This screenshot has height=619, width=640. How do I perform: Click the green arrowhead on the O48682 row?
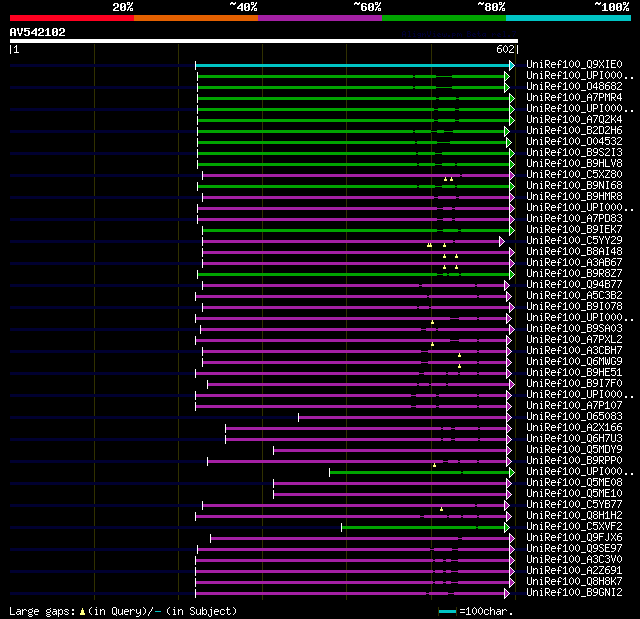507,87
